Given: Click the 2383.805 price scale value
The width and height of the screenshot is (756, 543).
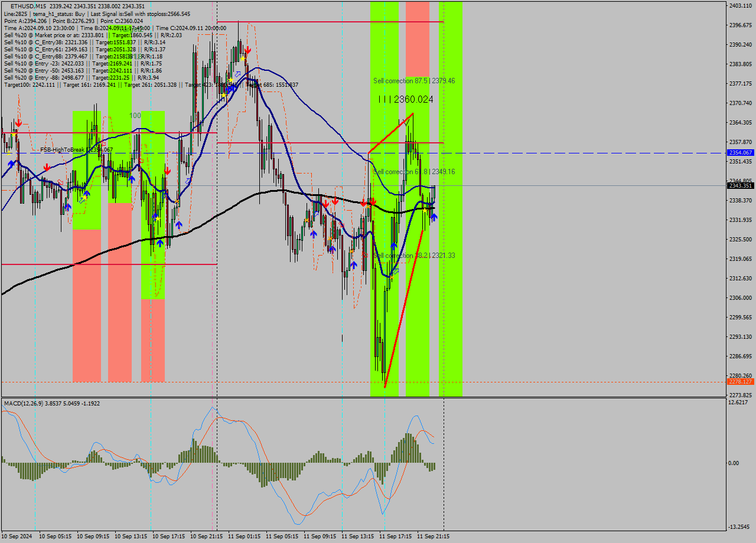Looking at the screenshot, I should [x=741, y=64].
